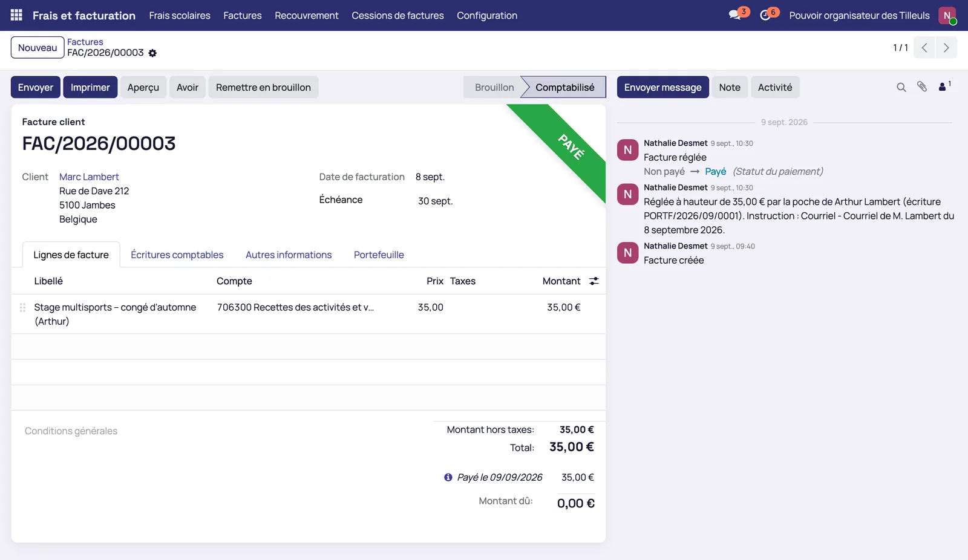The width and height of the screenshot is (968, 560).
Task: Open column settings icon next to Montant
Action: 594,281
